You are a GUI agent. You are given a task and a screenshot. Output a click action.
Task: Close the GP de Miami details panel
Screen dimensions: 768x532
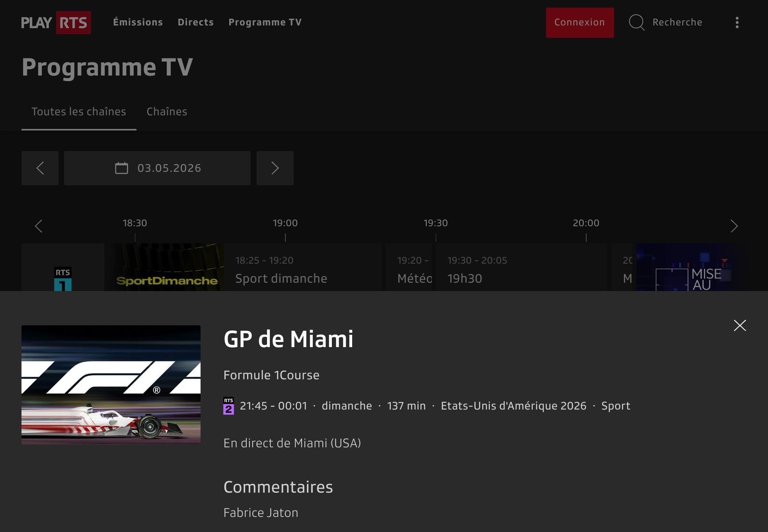point(740,326)
